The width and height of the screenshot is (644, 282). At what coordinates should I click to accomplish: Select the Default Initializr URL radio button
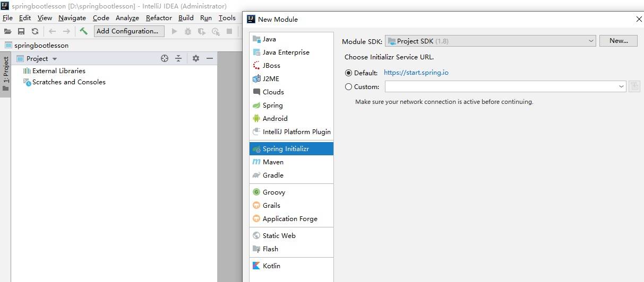(x=348, y=73)
